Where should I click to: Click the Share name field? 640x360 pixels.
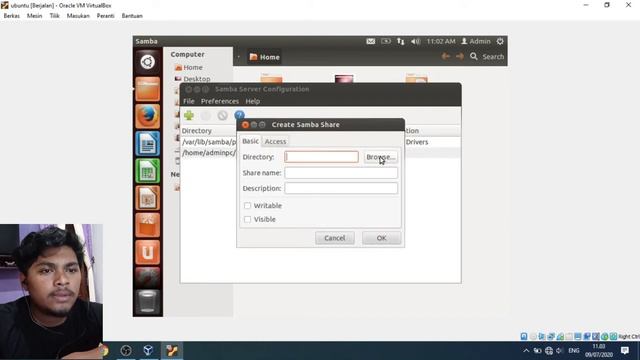point(341,173)
